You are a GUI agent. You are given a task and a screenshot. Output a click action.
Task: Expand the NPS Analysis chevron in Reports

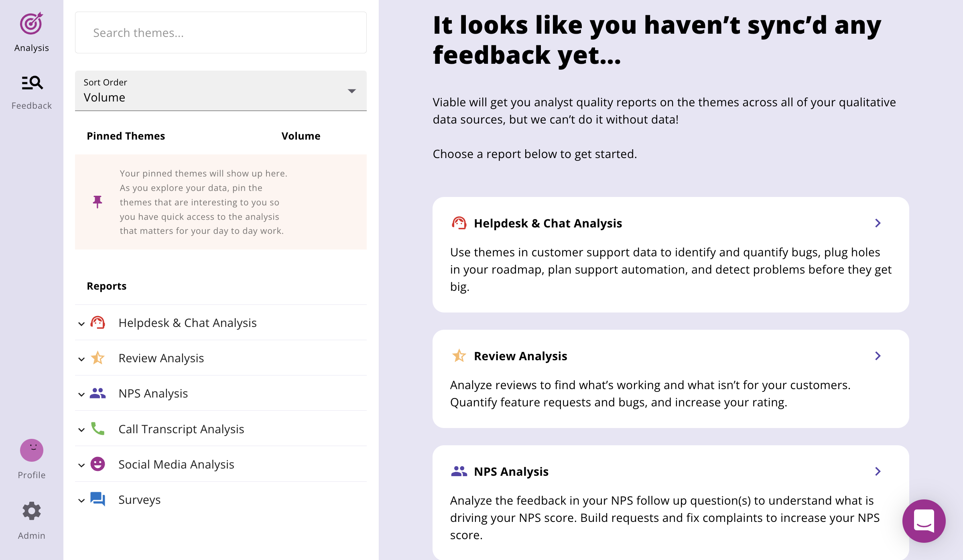tap(81, 394)
